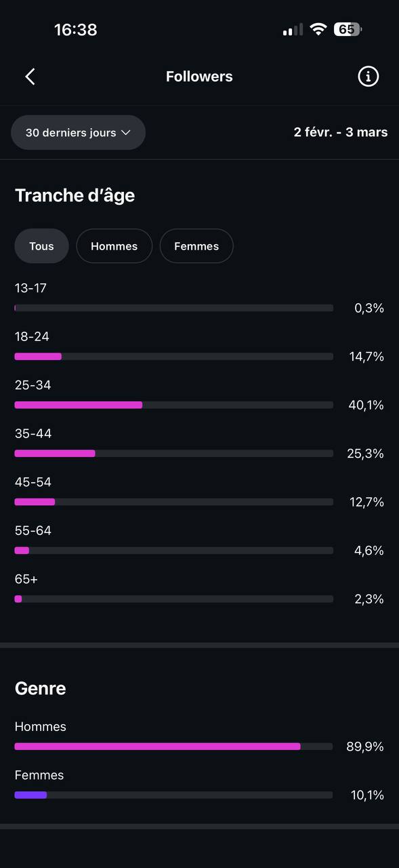Open the 30 derniers jours dropdown
This screenshot has height=868, width=399.
coord(77,132)
